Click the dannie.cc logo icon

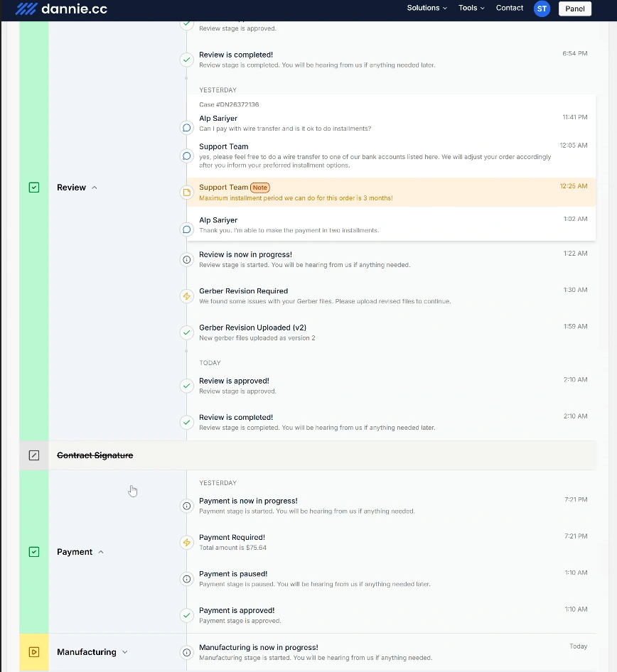(26, 9)
